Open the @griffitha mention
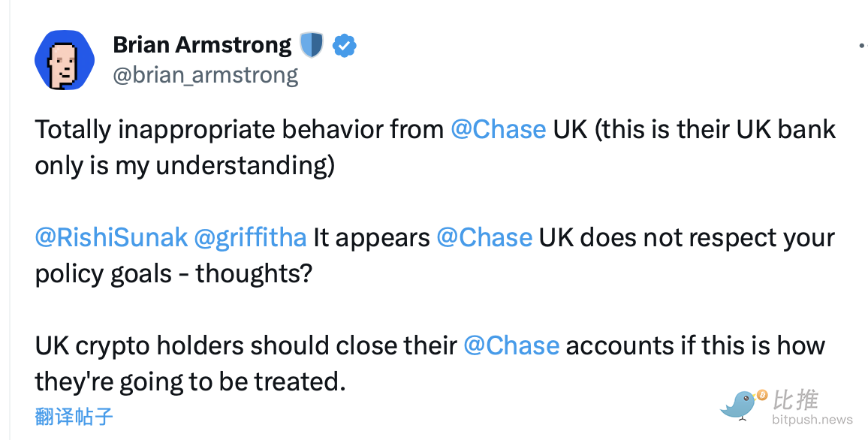868x440 pixels. [x=250, y=237]
